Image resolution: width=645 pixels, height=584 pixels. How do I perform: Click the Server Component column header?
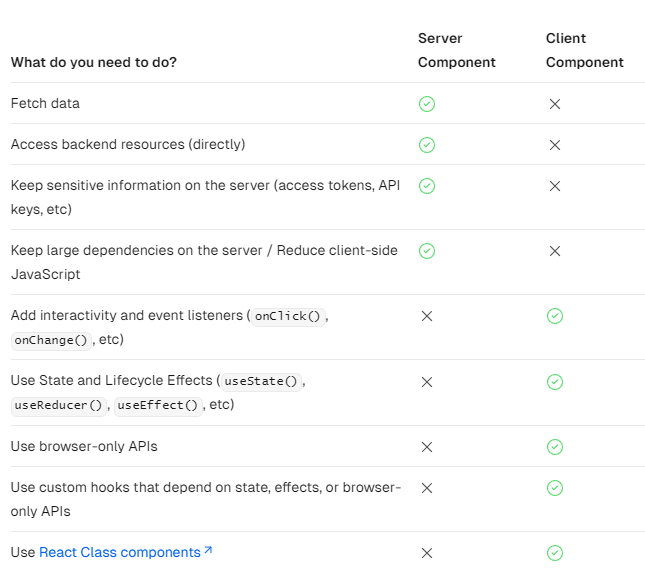pos(456,50)
